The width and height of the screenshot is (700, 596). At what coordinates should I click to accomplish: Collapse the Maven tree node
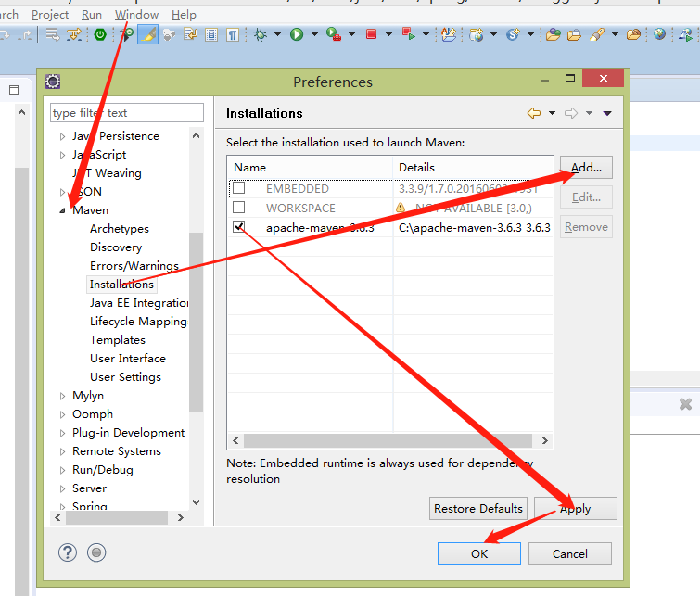click(x=62, y=210)
